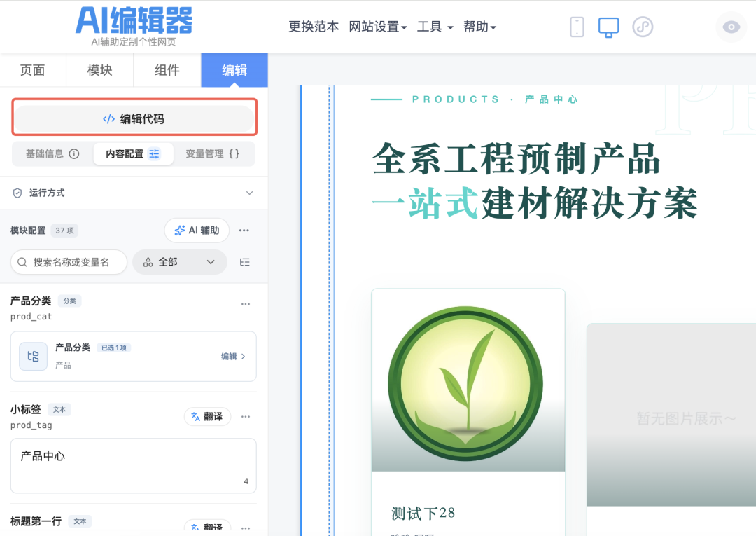Switch to mobile phone preview icon

pyautogui.click(x=577, y=27)
